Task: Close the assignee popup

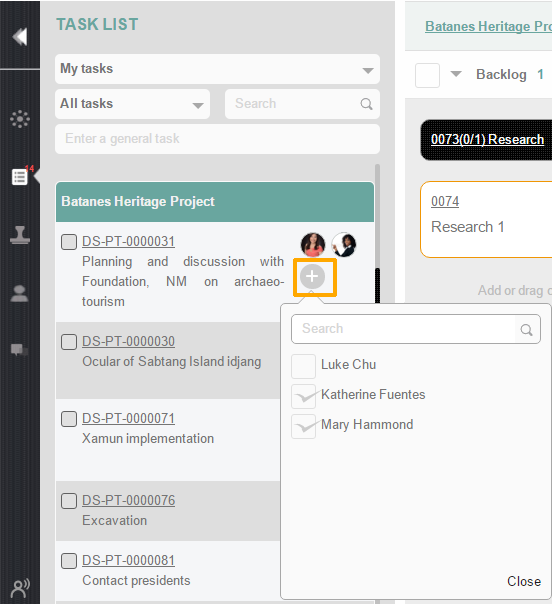Action: point(524,581)
